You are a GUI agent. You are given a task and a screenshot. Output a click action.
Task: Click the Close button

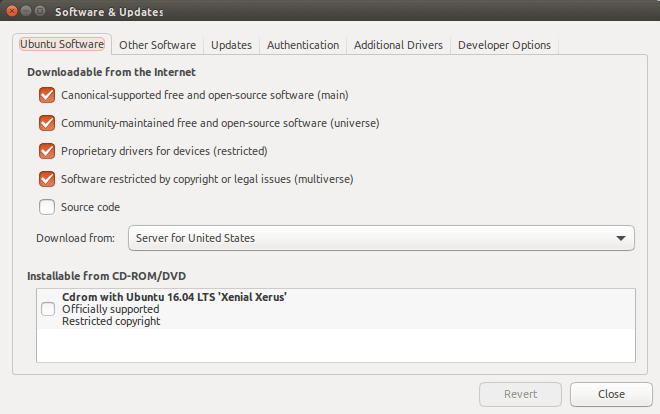pos(611,394)
